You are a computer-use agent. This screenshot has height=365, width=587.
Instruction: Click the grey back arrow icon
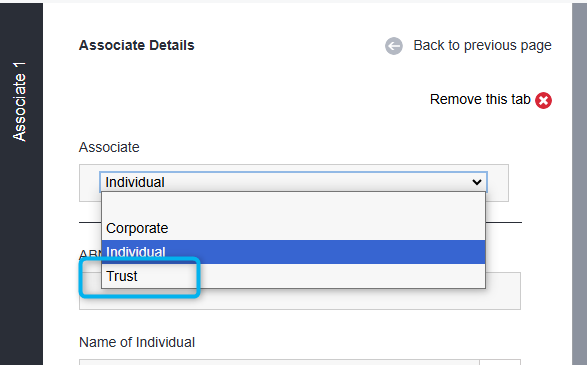[x=394, y=46]
